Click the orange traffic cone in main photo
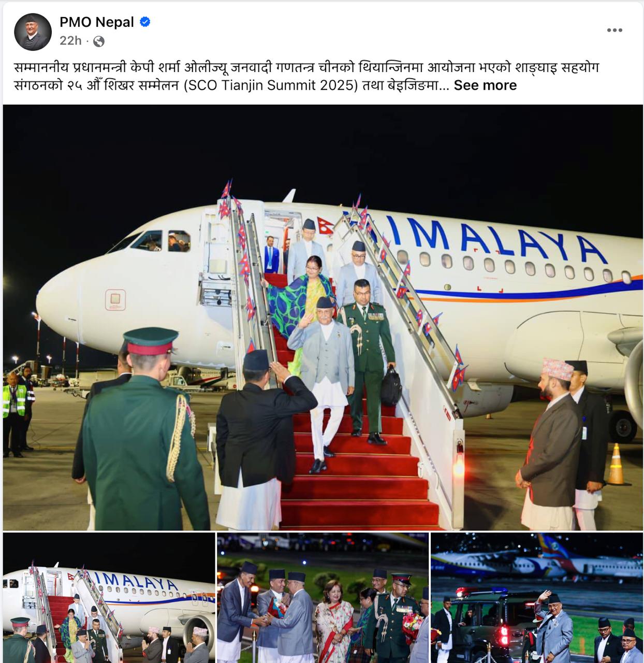Image resolution: width=644 pixels, height=663 pixels. click(615, 465)
